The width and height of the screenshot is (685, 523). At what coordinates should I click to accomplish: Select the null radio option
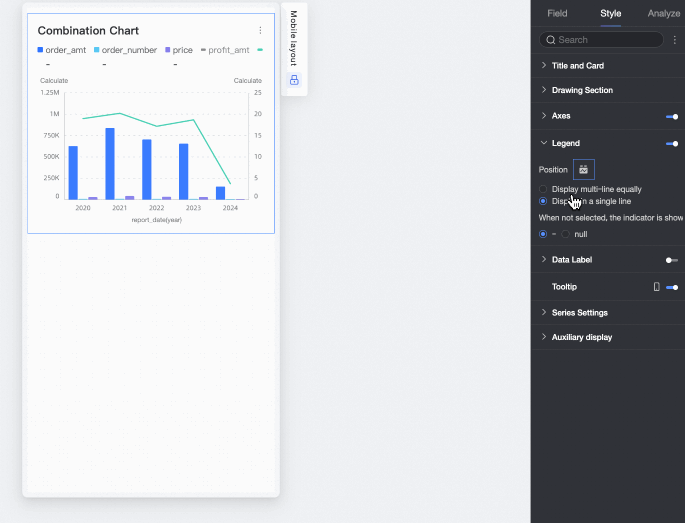tap(566, 234)
